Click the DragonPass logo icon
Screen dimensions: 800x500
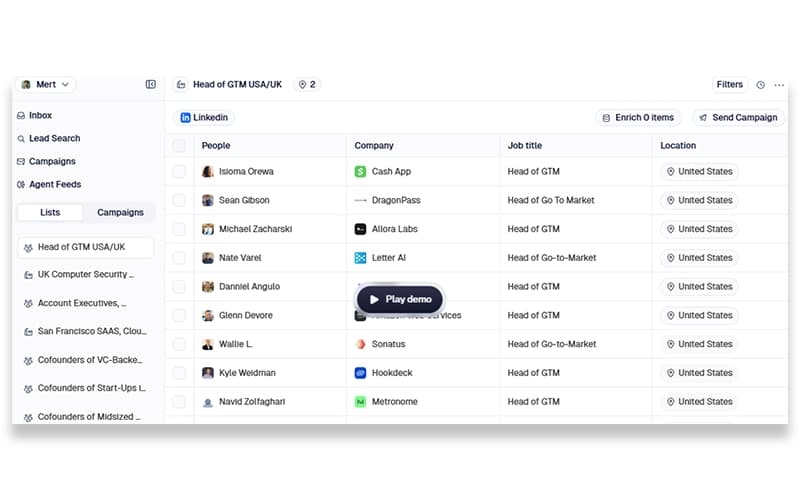pyautogui.click(x=360, y=201)
